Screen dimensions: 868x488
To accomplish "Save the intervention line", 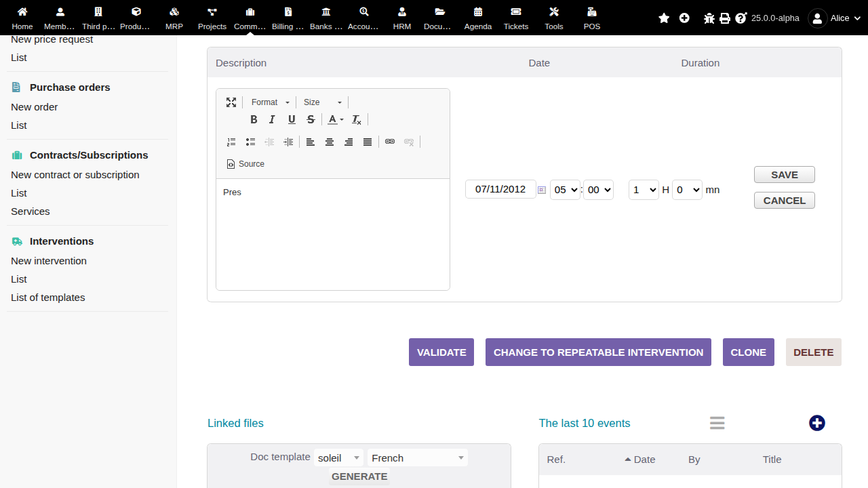I will click(x=785, y=175).
